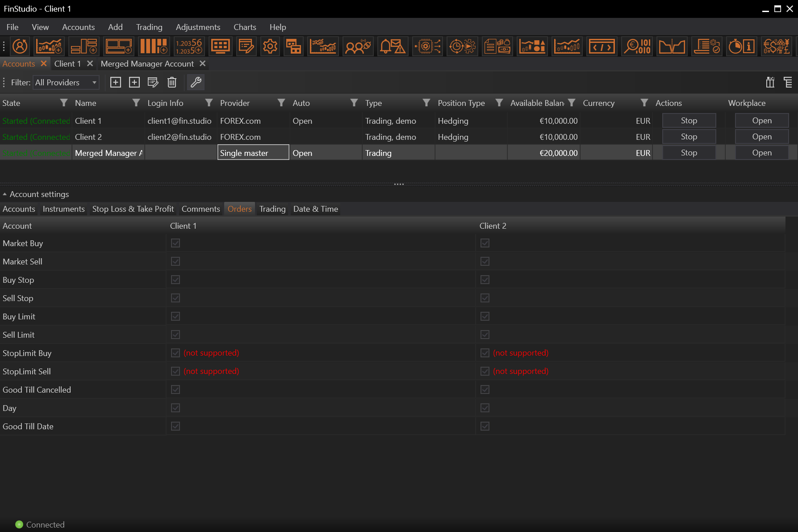798x532 pixels.
Task: Click the orange gear settings toolbar icon
Action: (270, 46)
